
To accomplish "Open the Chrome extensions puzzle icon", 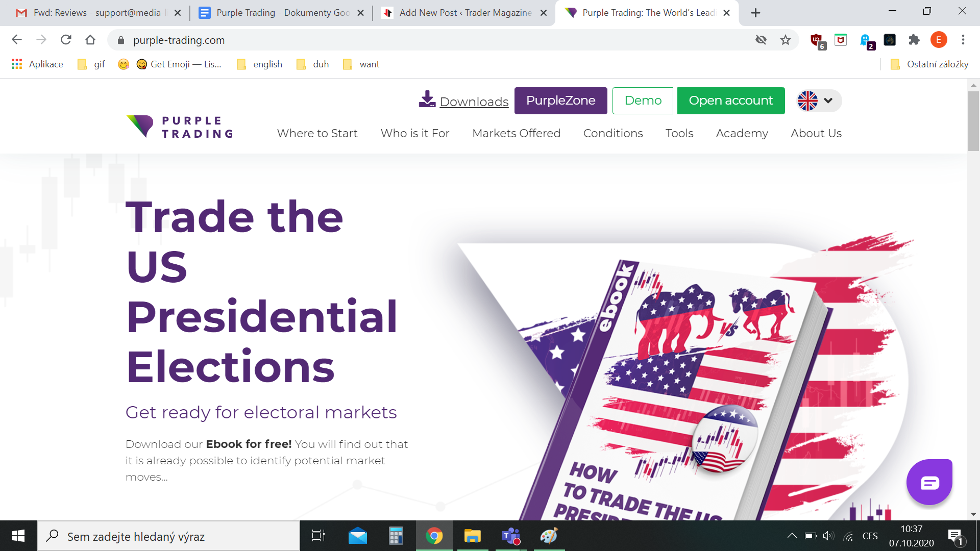I will tap(914, 40).
